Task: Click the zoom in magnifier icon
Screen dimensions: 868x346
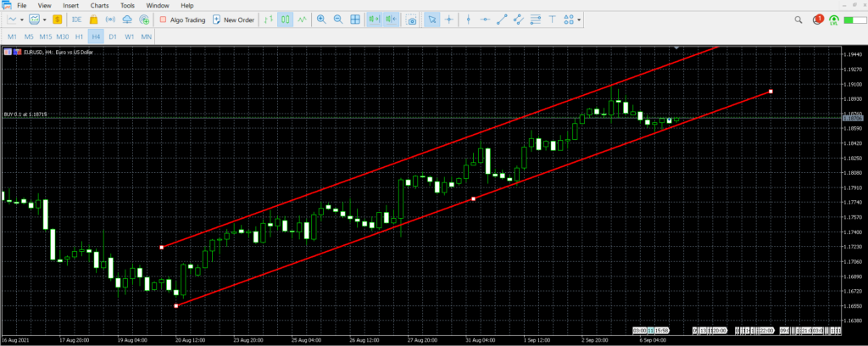Action: (322, 20)
